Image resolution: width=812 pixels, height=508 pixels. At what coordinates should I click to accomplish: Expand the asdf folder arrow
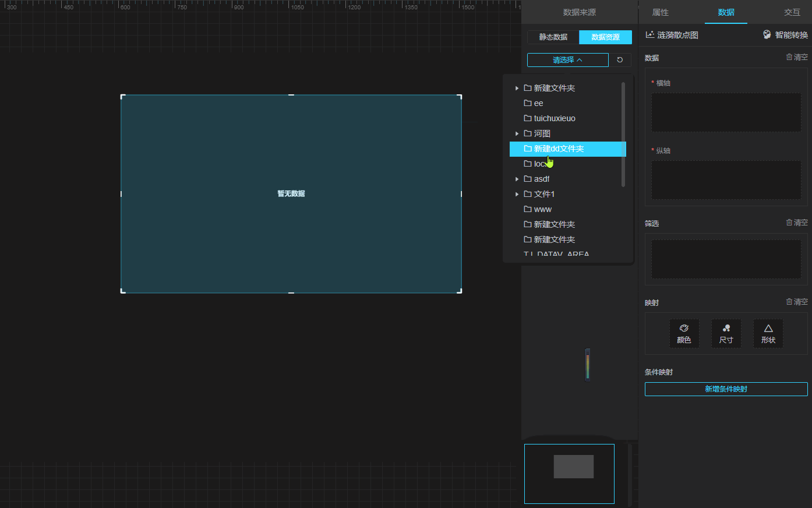coord(517,179)
